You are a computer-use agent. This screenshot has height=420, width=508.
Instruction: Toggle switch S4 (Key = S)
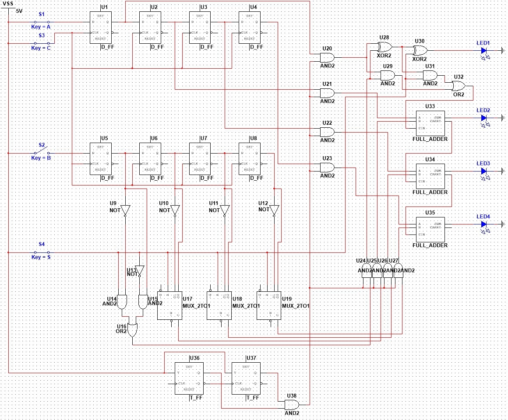pos(42,252)
